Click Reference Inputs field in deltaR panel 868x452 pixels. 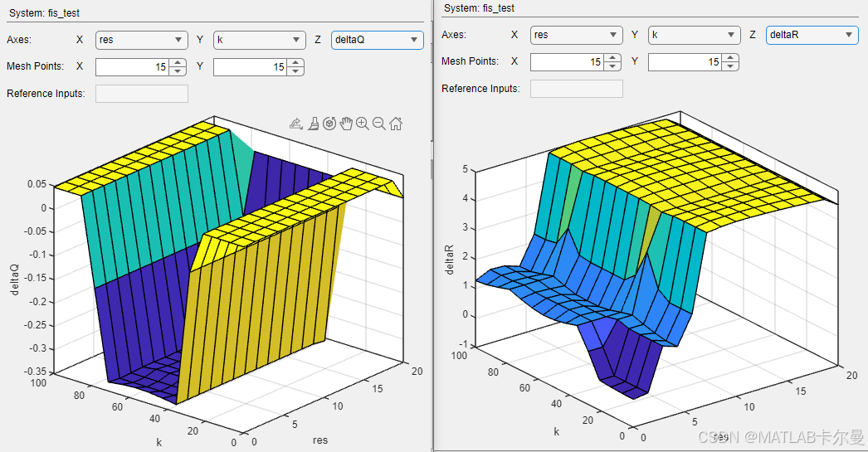pos(576,89)
